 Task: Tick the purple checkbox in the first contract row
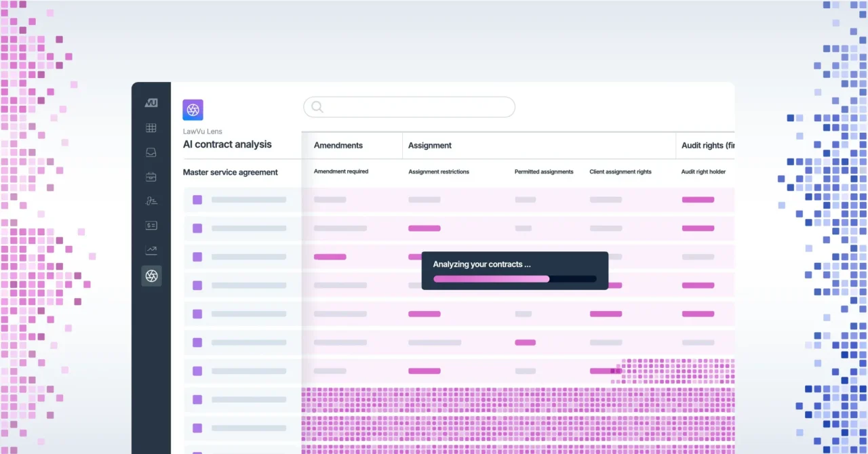[197, 200]
